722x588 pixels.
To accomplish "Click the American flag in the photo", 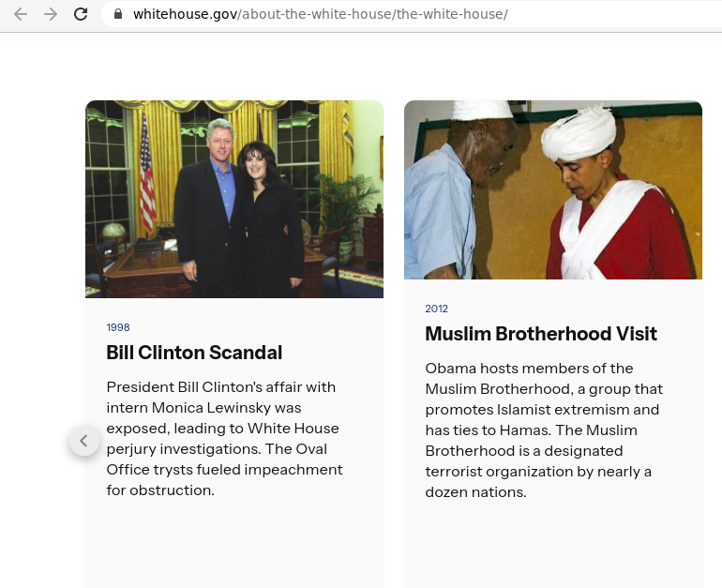I will (x=147, y=175).
